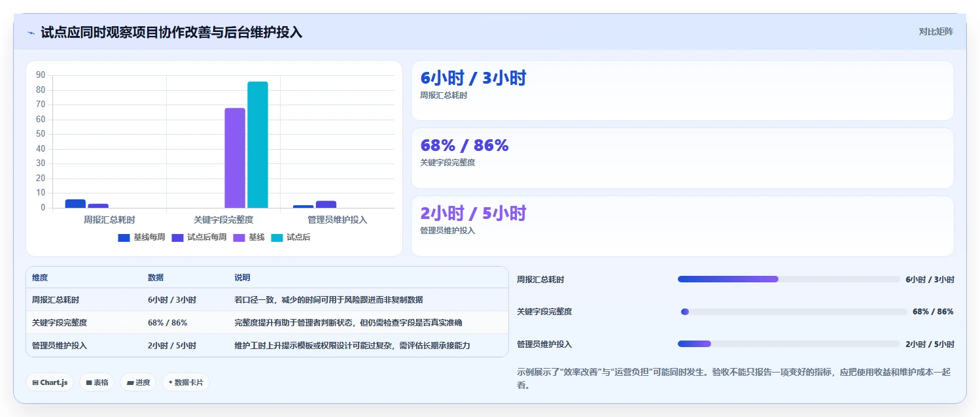Click the Chart.js tag chip
Viewport: 980px width, 417px height.
pyautogui.click(x=50, y=382)
